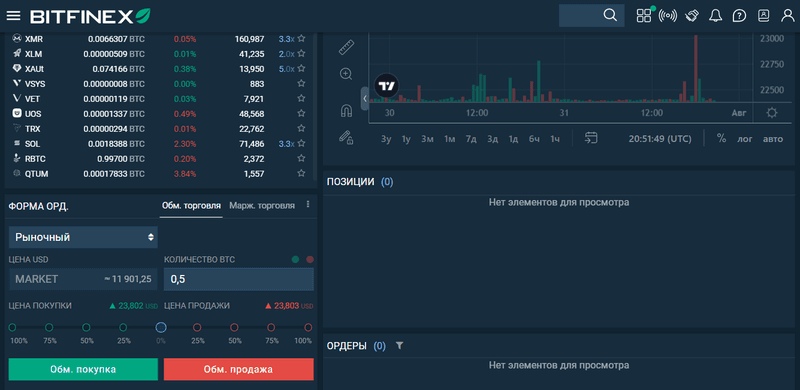Select the XMR ticker row
Image resolution: width=800 pixels, height=390 pixels.
coord(159,39)
